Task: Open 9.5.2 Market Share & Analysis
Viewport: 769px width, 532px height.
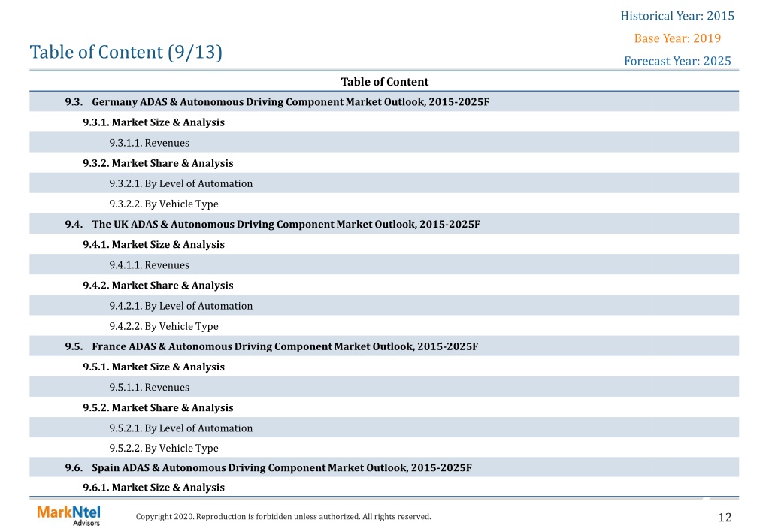Action: tap(384, 407)
